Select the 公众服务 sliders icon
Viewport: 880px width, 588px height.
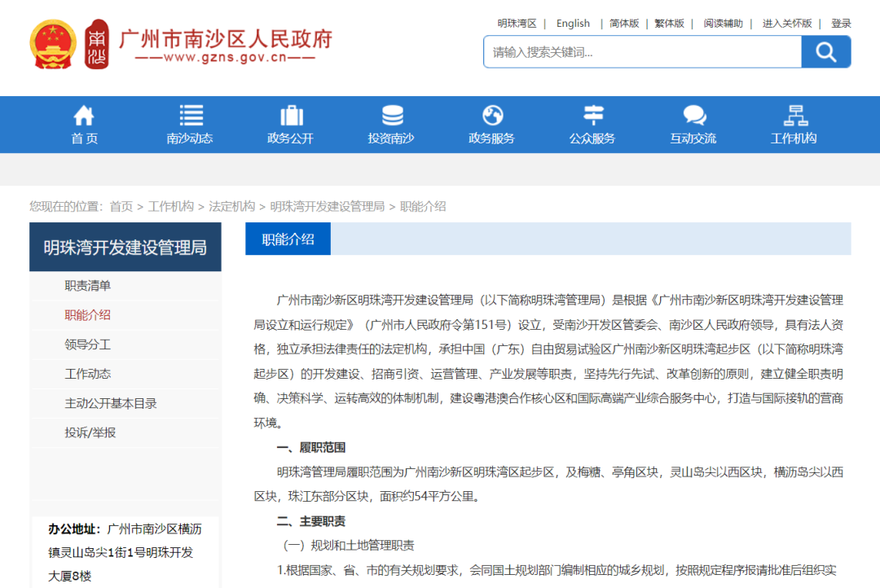tap(592, 115)
